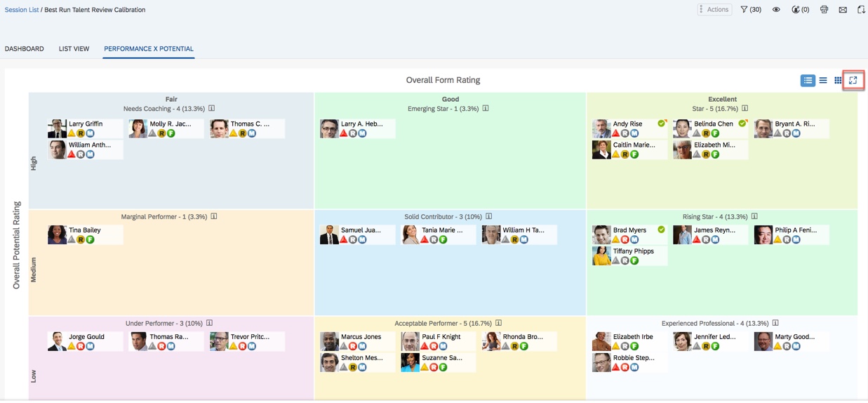Click 'Rhonda Bro...' name
The image size is (868, 403).
pyautogui.click(x=523, y=337)
